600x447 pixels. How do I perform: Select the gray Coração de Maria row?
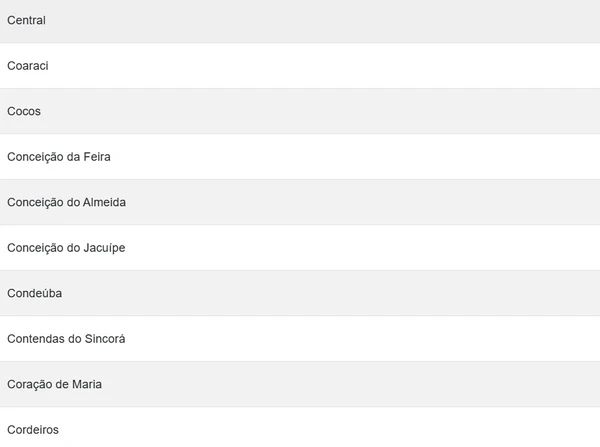pos(300,384)
